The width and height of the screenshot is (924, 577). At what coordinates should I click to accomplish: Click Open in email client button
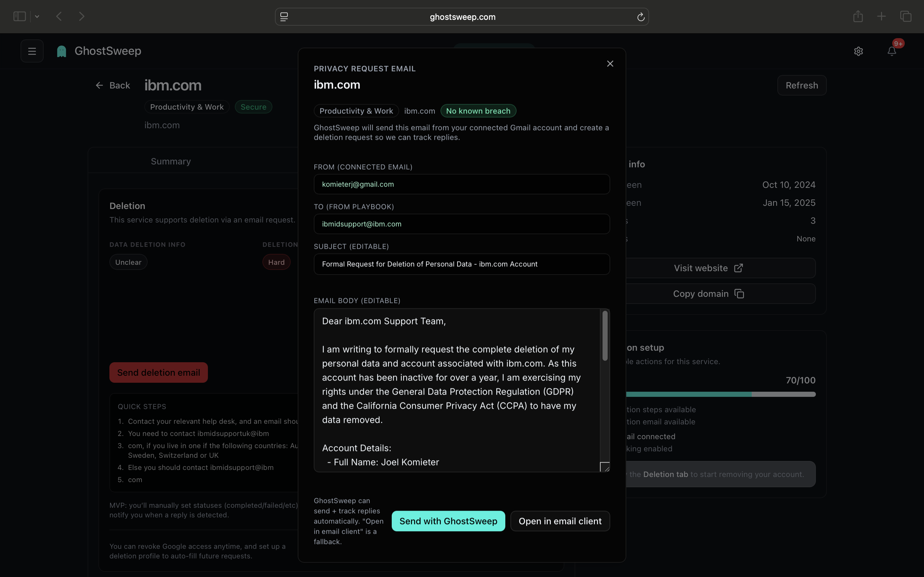560,521
